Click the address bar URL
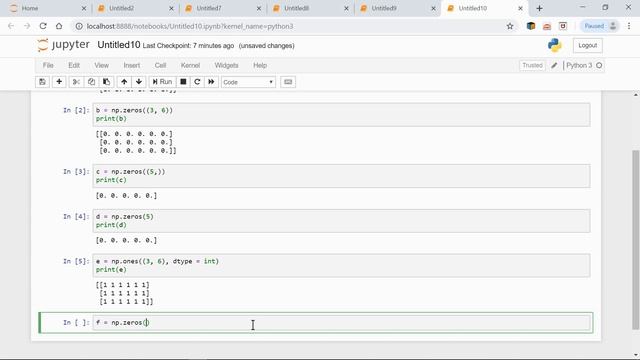The width and height of the screenshot is (640, 360). pyautogui.click(x=190, y=26)
